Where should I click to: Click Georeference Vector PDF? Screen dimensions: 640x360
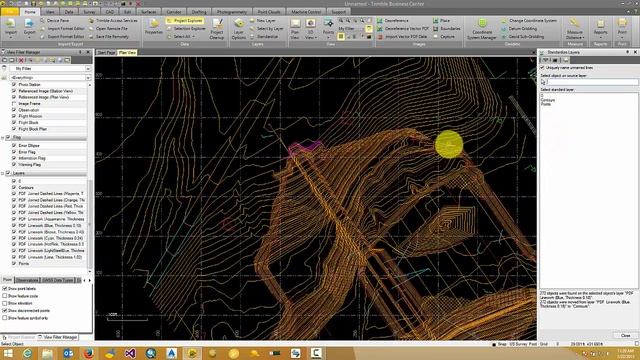pyautogui.click(x=403, y=29)
